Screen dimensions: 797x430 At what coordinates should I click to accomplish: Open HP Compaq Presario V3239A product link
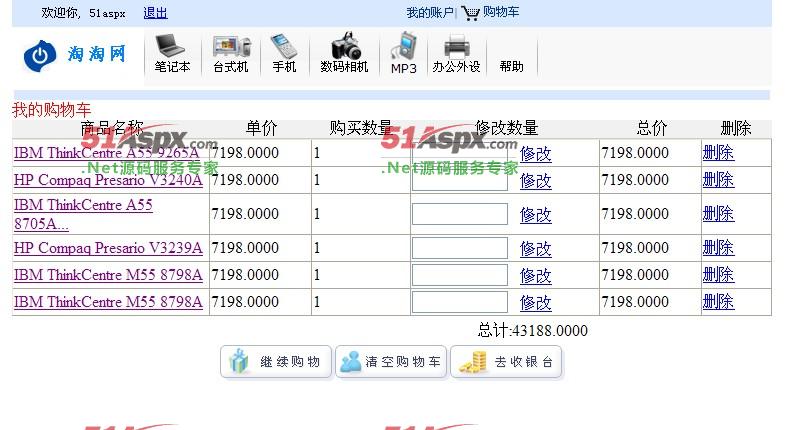point(108,248)
